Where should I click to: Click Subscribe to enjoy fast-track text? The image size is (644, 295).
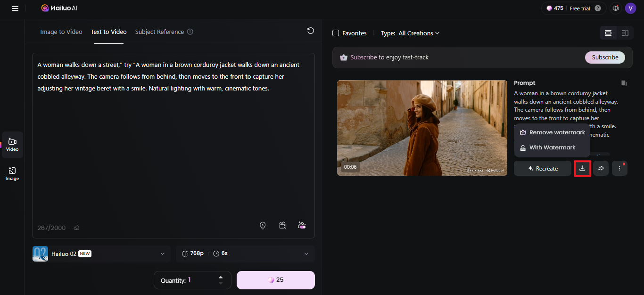(389, 57)
